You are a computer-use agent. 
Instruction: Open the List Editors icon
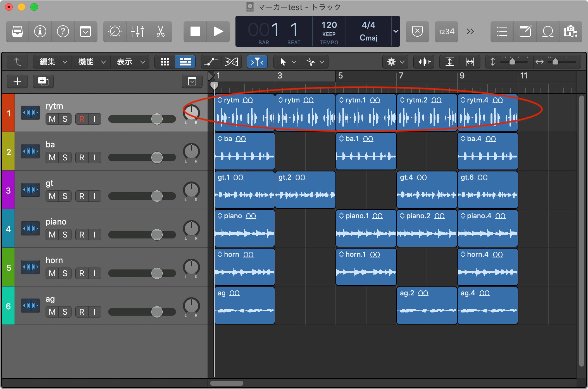(502, 32)
